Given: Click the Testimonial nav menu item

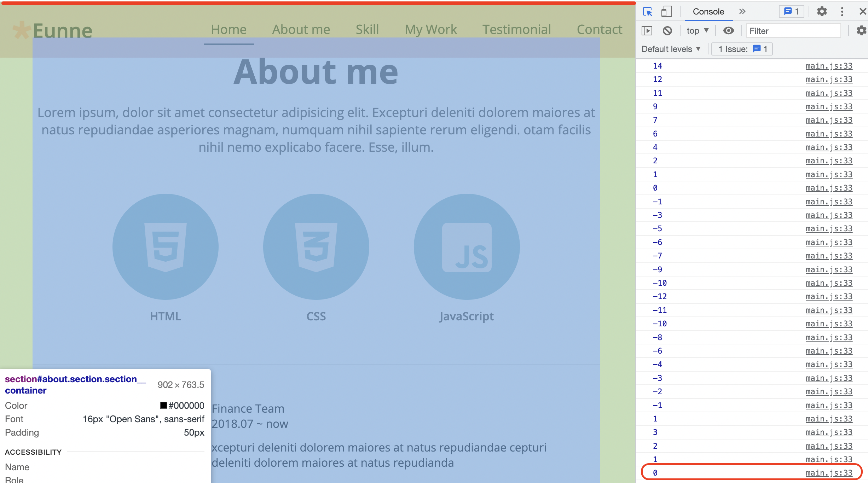Looking at the screenshot, I should [516, 29].
